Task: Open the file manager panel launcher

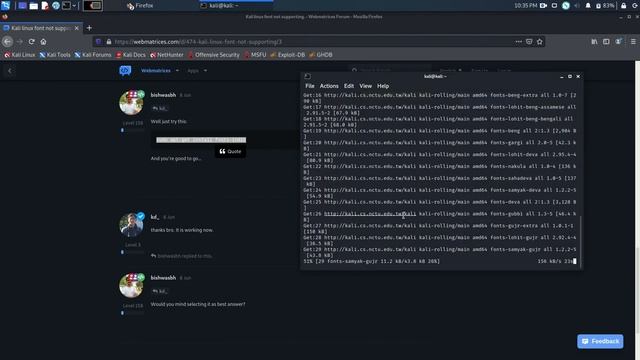Action: [x=34, y=6]
